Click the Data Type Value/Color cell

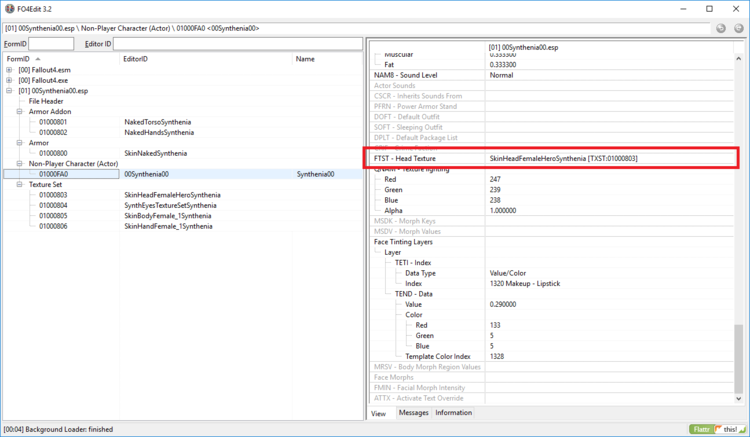click(x=507, y=273)
